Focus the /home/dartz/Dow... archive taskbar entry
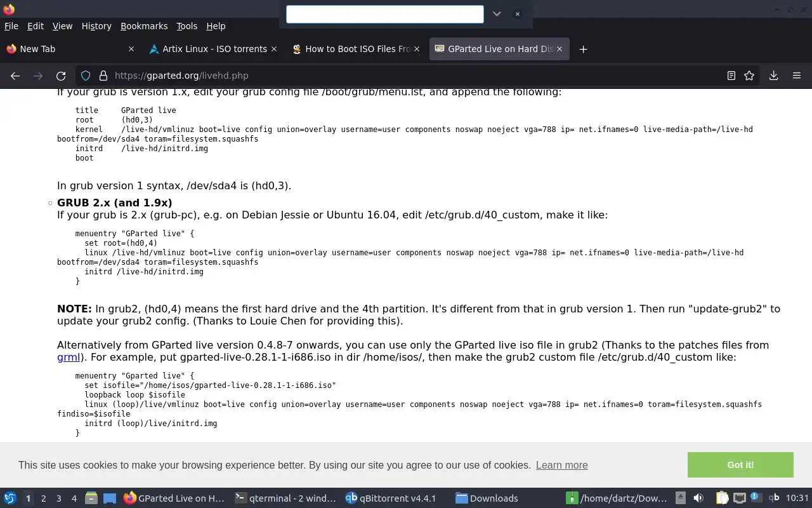The image size is (812, 508). pos(617,498)
